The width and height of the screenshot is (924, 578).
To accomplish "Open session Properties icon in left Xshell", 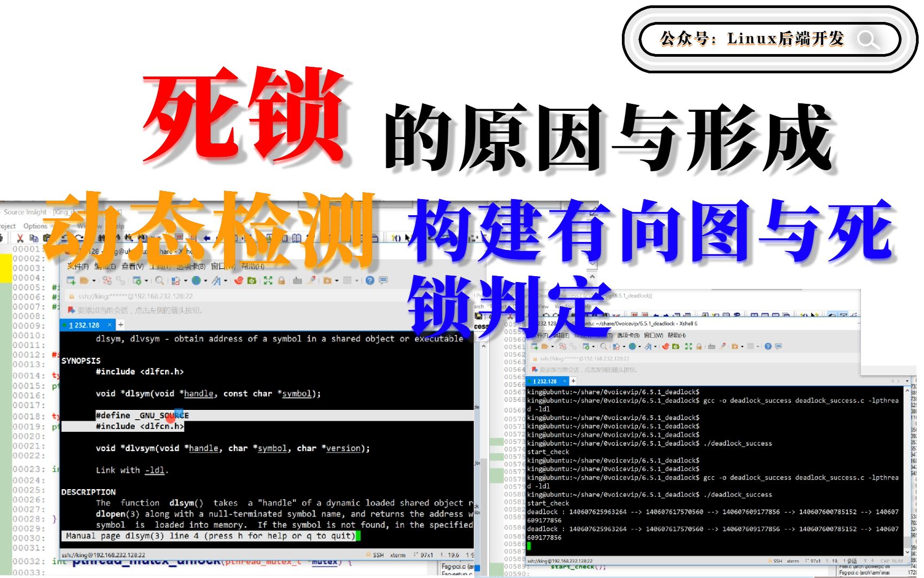I will [x=137, y=280].
